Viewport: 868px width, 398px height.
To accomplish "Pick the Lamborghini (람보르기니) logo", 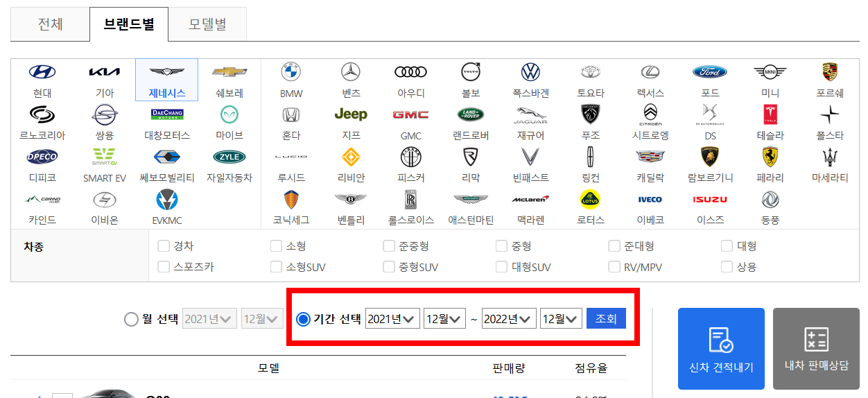I will [x=710, y=157].
